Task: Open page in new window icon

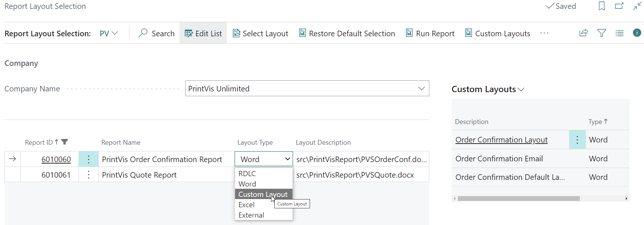Action: pyautogui.click(x=619, y=6)
